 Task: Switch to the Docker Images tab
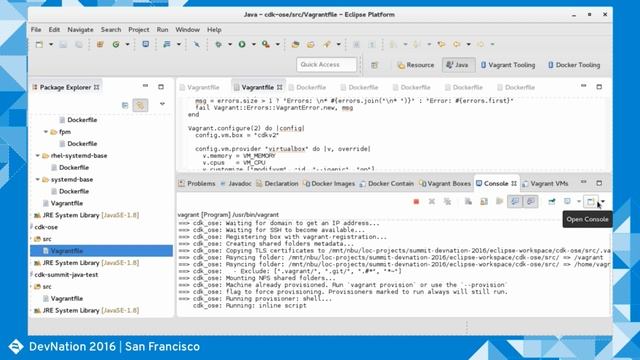[x=329, y=184]
